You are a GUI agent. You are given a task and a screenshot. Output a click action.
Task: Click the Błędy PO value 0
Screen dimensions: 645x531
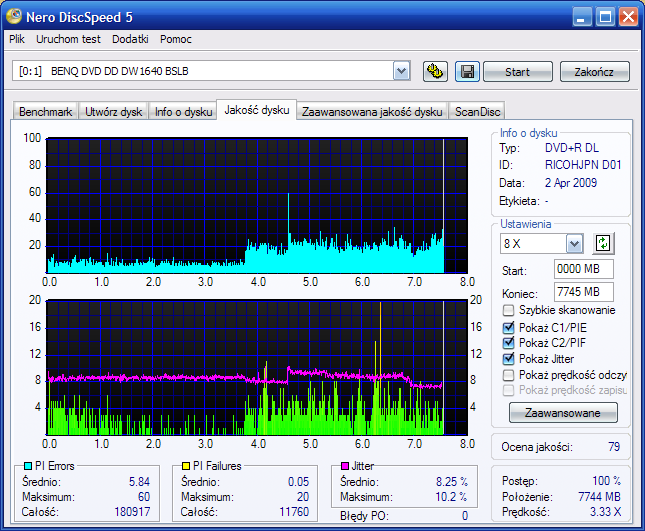(465, 516)
